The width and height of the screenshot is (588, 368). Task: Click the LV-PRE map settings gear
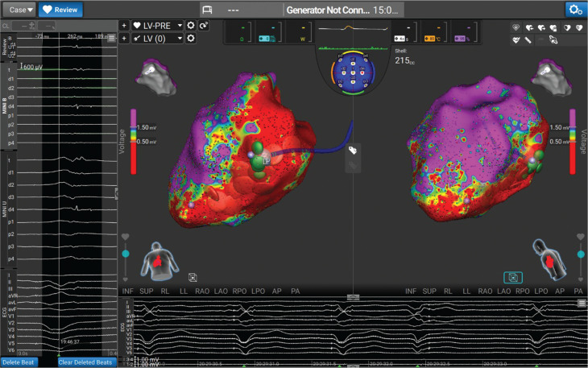191,25
